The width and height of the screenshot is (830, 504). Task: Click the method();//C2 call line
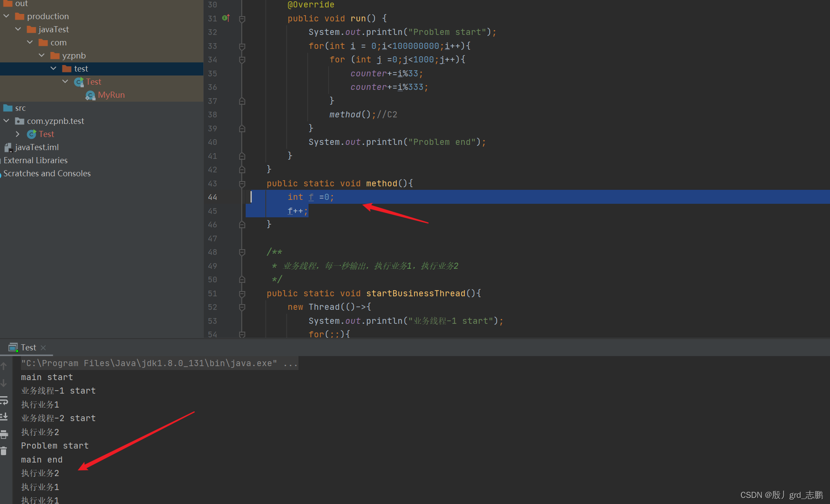coord(363,114)
